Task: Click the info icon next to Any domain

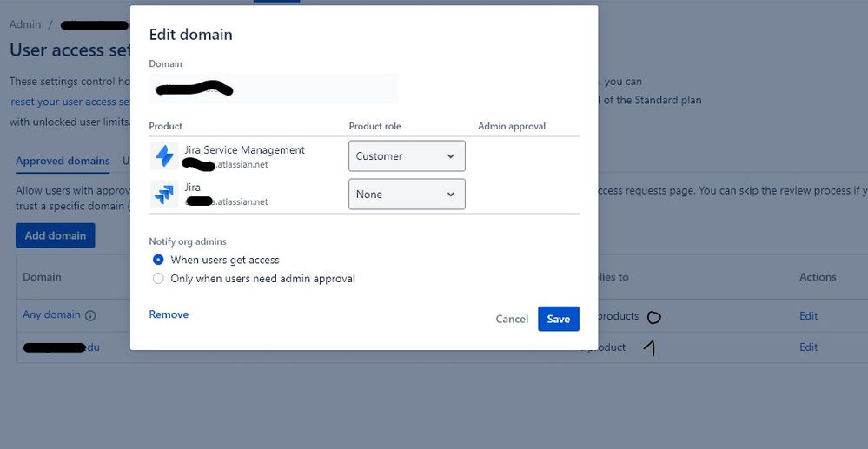Action: click(90, 315)
